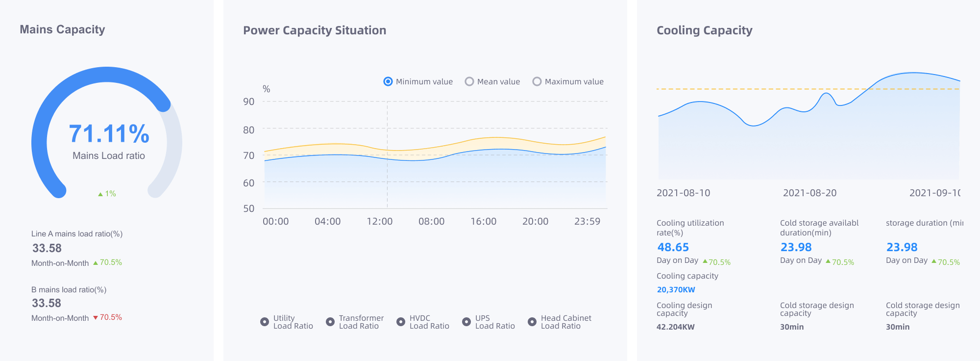Click the Cooling utilization rate value 48.65

tap(673, 247)
